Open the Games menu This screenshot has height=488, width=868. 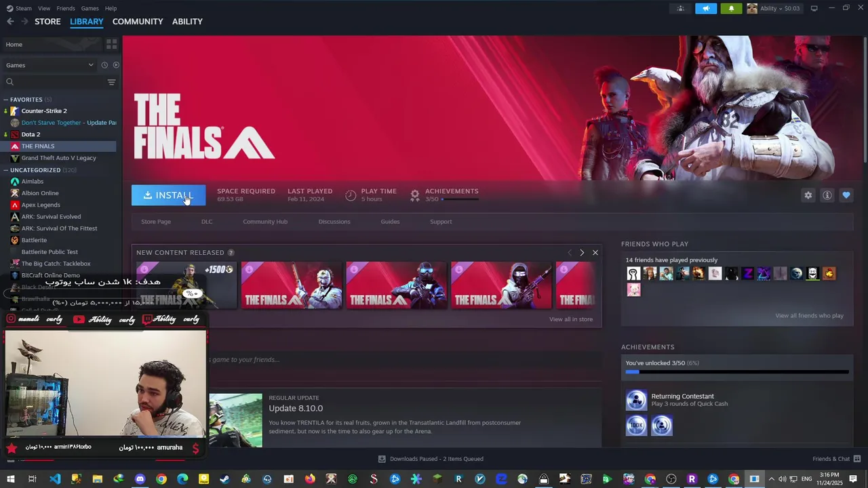(x=90, y=8)
